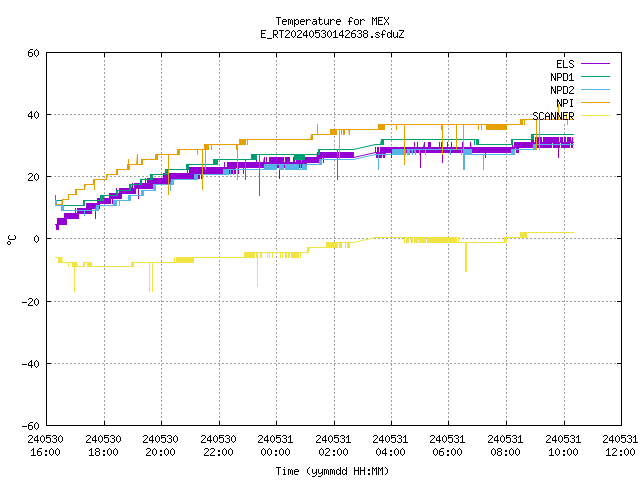The height and width of the screenshot is (480, 640).
Task: Click the x-axis label 240531 12:00
Action: point(620,446)
